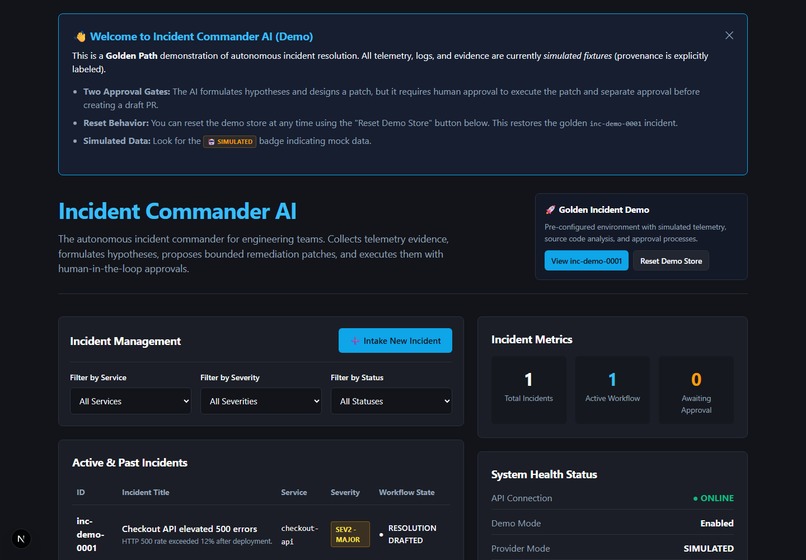Click Intake New Incident button
806x560 pixels.
(395, 340)
